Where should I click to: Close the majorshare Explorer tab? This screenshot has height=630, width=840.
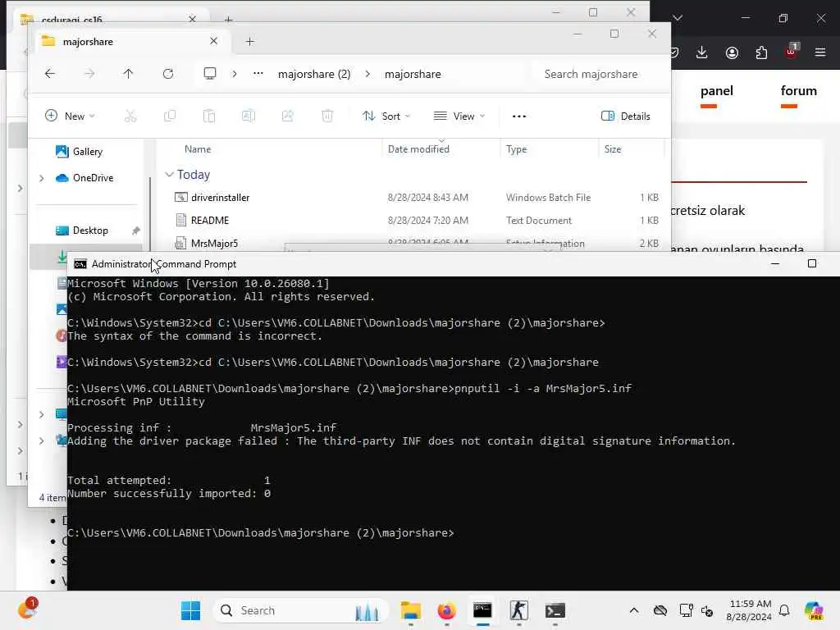pos(214,41)
